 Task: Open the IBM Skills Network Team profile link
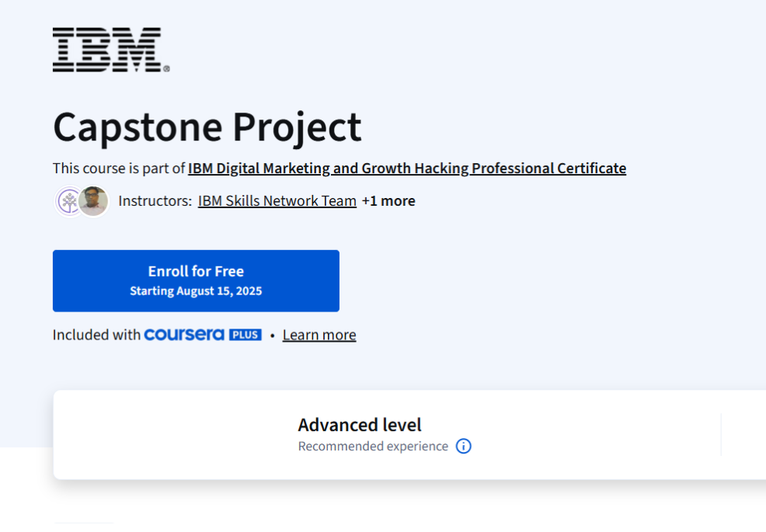(277, 201)
